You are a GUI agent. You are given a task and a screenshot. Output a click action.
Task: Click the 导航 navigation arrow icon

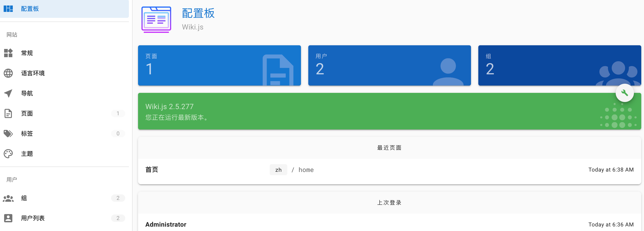(x=8, y=93)
